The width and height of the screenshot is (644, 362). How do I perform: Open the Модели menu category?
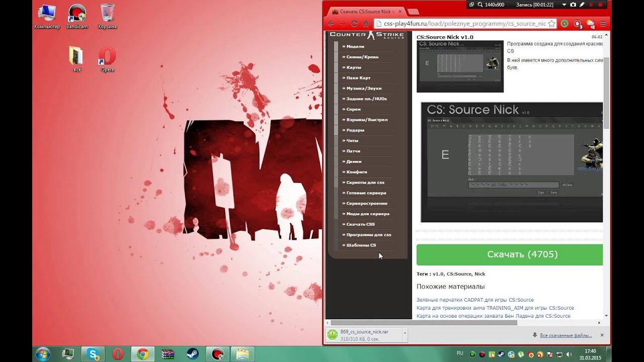pyautogui.click(x=355, y=46)
